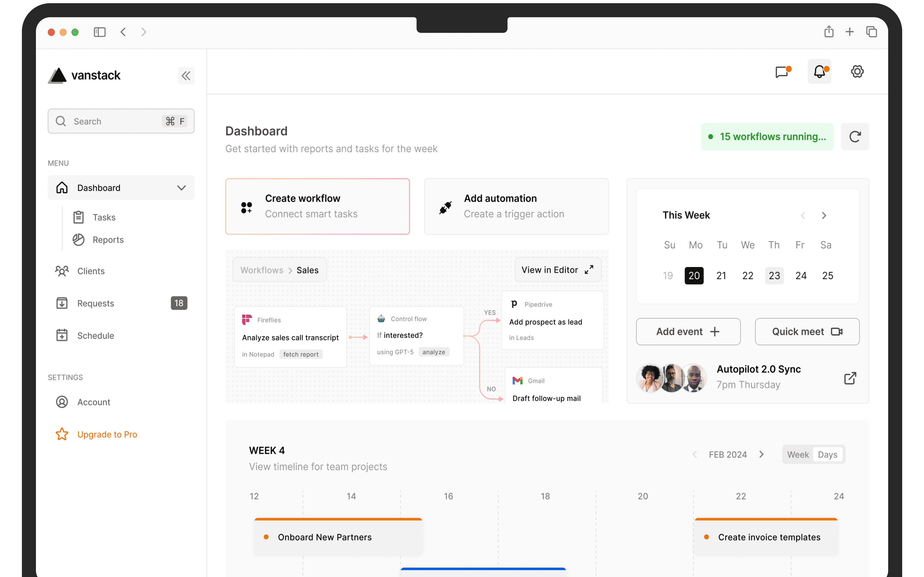The width and height of the screenshot is (924, 577).
Task: Click the Quick meet button
Action: [807, 331]
